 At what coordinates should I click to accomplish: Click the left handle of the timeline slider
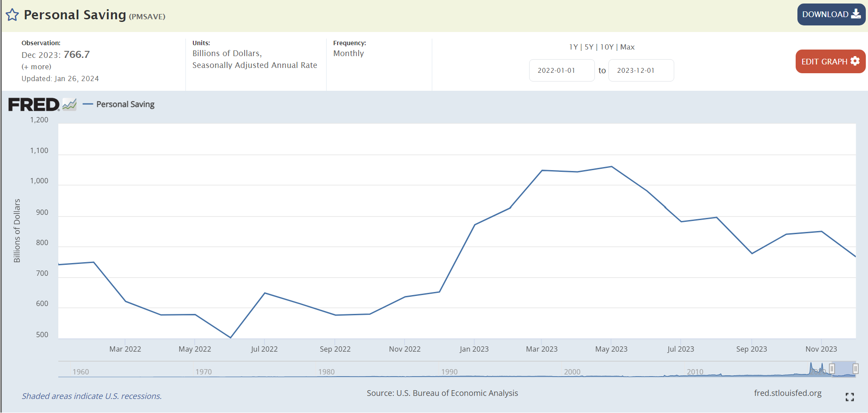pyautogui.click(x=832, y=369)
